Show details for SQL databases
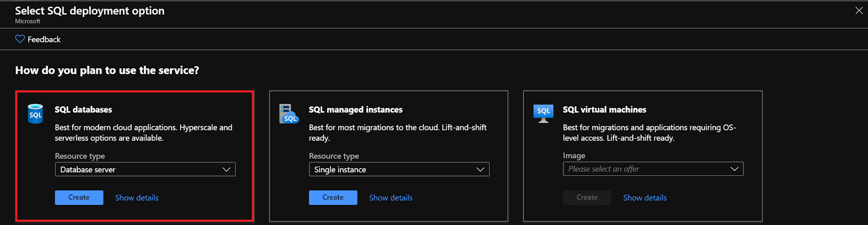Screen dimensions: 868x225 [x=137, y=198]
